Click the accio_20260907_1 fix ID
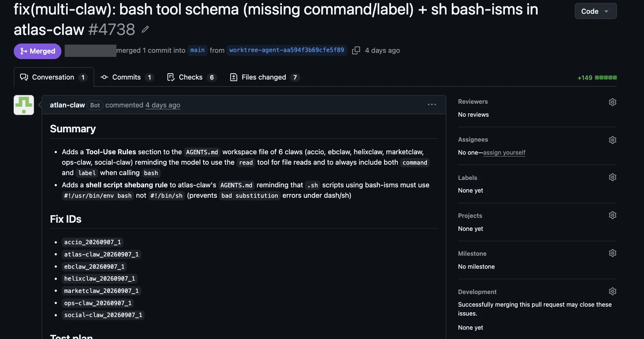644x339 pixels. [x=93, y=242]
